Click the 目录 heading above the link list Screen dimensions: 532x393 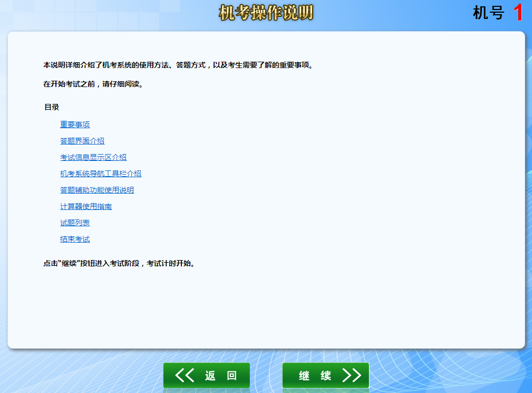pyautogui.click(x=53, y=106)
